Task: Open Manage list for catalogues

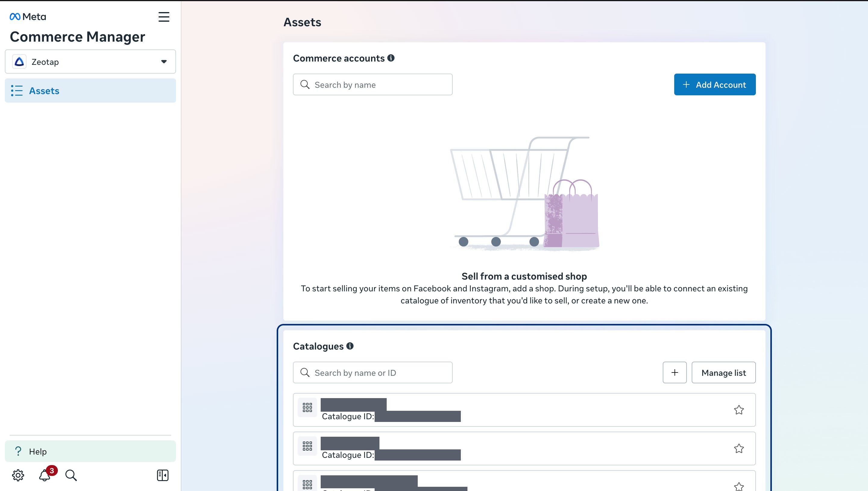Action: pyautogui.click(x=723, y=373)
